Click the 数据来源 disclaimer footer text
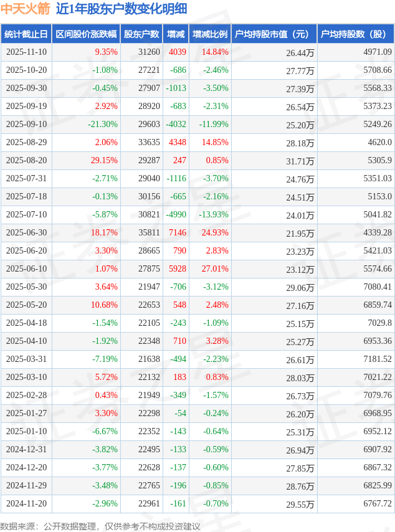The width and height of the screenshot is (395, 532). pos(100,526)
